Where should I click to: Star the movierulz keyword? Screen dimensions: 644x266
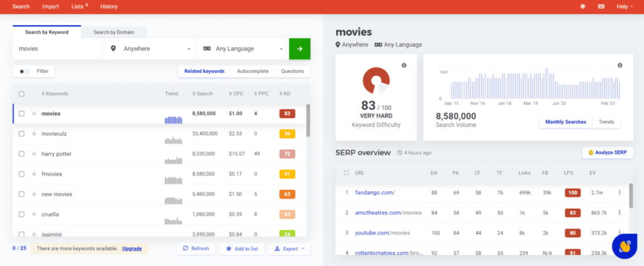pos(34,134)
